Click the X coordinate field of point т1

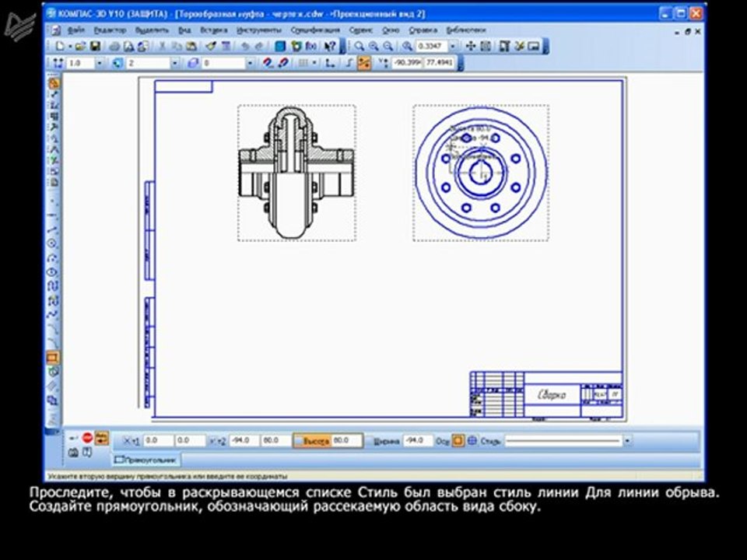click(x=158, y=441)
